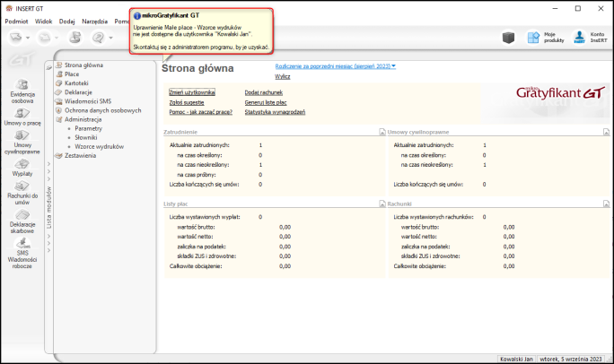Screen dimensions: 614x364
Task: Click the mikroGratyfikant GT info balloon
Action: (x=201, y=31)
